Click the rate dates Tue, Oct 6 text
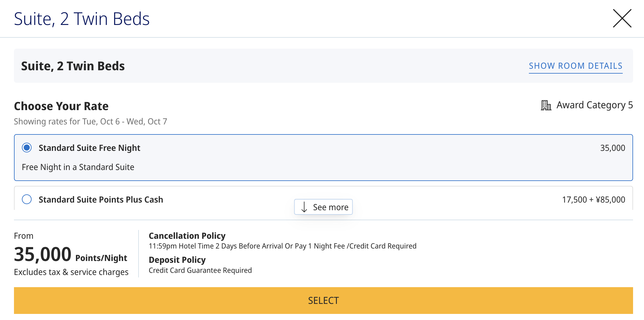 click(x=101, y=122)
